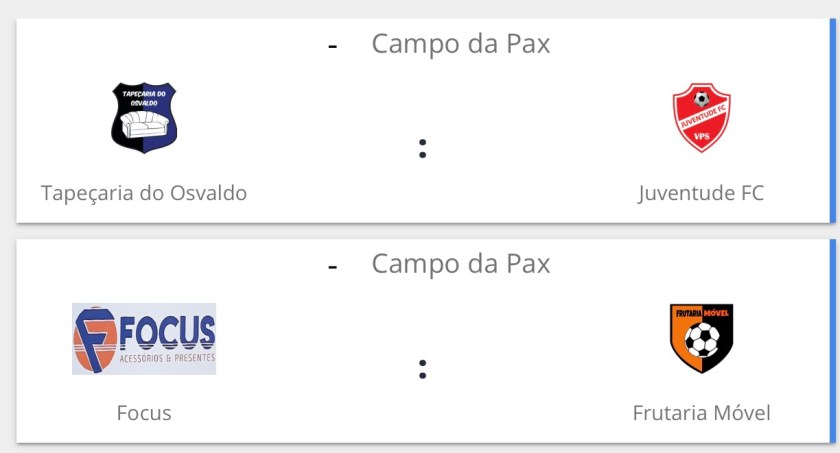
Task: Click Campo da Pax in the Tapeçaria match
Action: point(461,44)
